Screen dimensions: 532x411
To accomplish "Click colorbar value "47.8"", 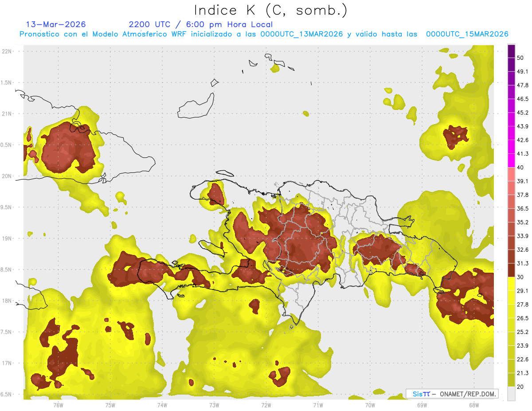I will point(522,85).
